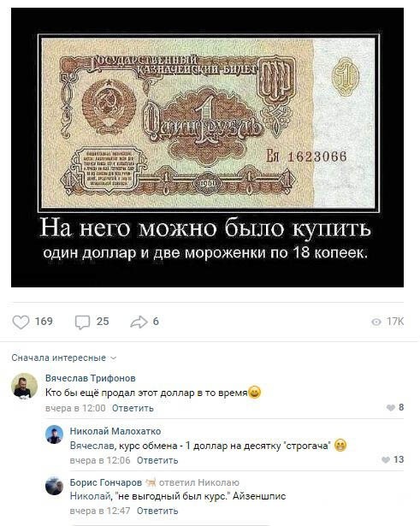Viewport: 420px width, 526px height.
Task: Click the 'вчера в 12:00' timestamp
Action: 75,408
